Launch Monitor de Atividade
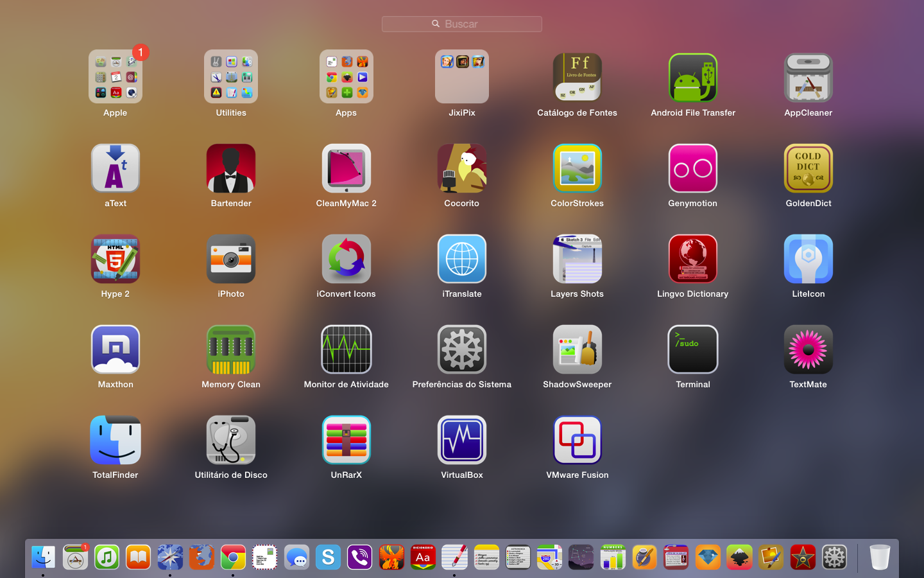Screen dimensions: 924x578 pyautogui.click(x=346, y=349)
